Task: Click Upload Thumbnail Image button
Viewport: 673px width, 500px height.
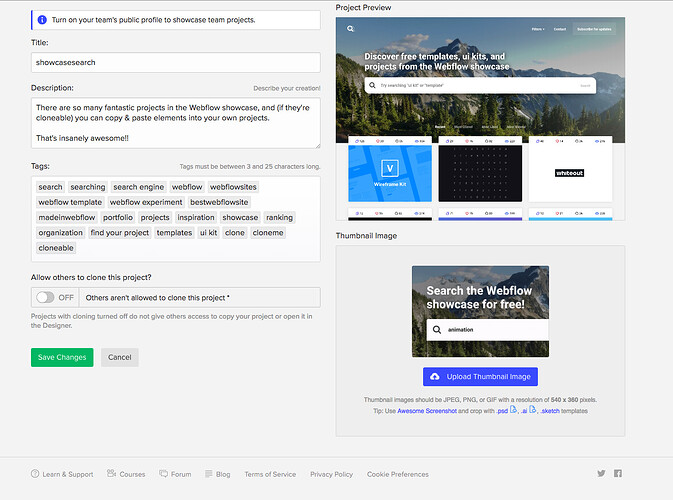Action: tap(480, 376)
